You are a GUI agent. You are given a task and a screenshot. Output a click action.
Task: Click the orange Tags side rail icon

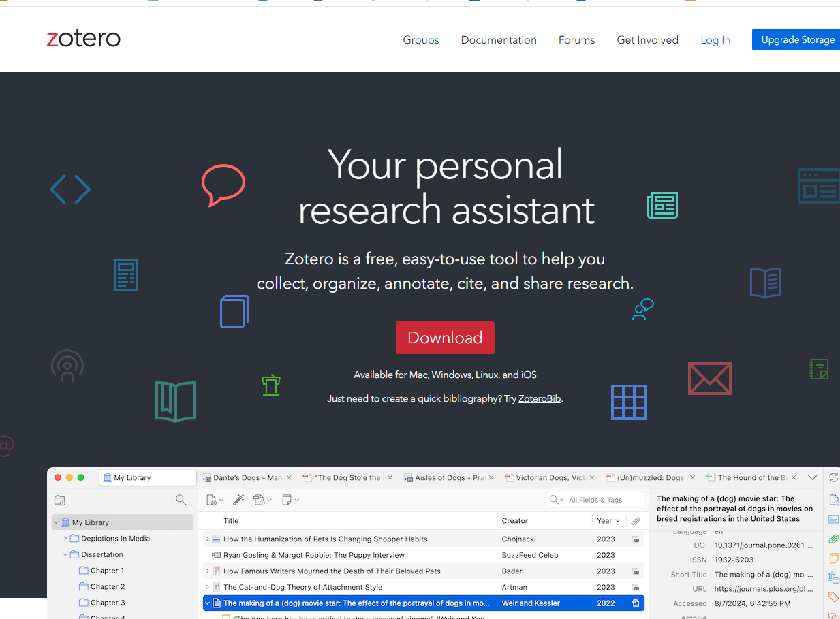[x=833, y=597]
